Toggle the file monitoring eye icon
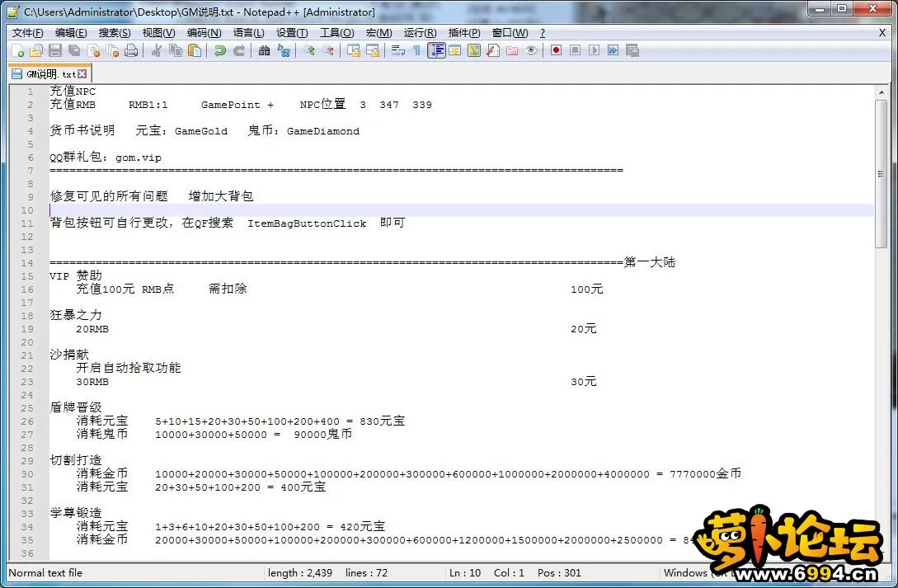The image size is (898, 588). (532, 51)
